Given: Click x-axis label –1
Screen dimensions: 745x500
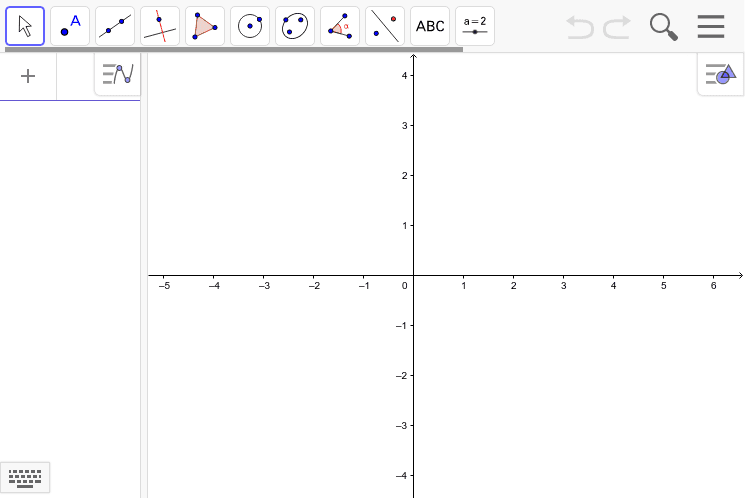Looking at the screenshot, I should pos(363,286).
